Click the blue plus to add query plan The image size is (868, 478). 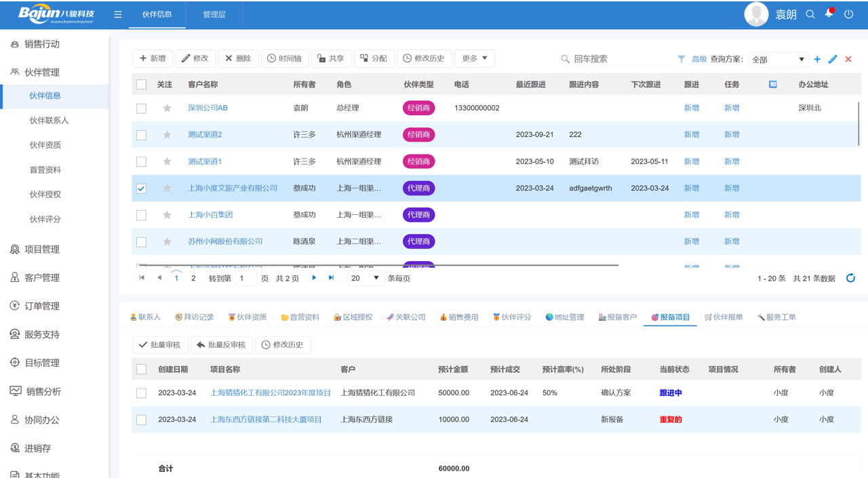click(816, 60)
